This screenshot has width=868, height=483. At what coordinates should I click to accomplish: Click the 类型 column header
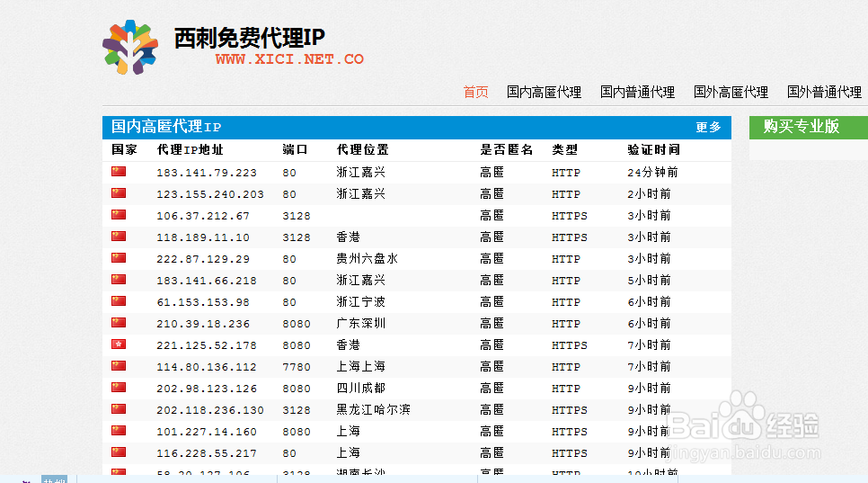click(x=564, y=149)
